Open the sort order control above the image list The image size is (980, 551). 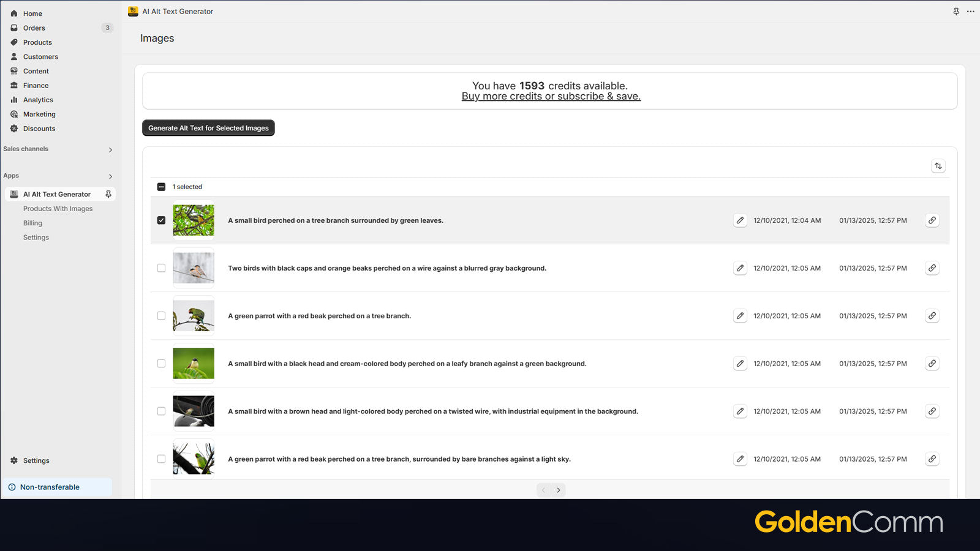(x=938, y=165)
